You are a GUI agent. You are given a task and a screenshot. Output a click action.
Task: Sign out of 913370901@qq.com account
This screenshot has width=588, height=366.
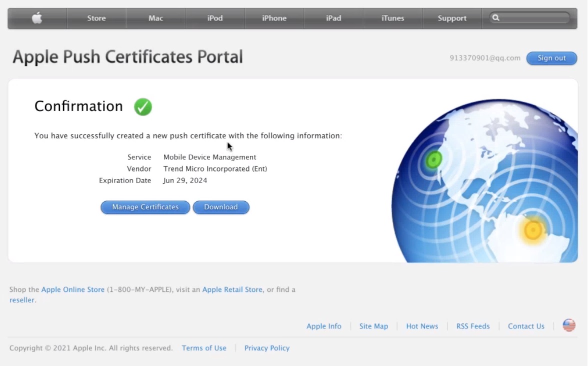pyautogui.click(x=551, y=58)
